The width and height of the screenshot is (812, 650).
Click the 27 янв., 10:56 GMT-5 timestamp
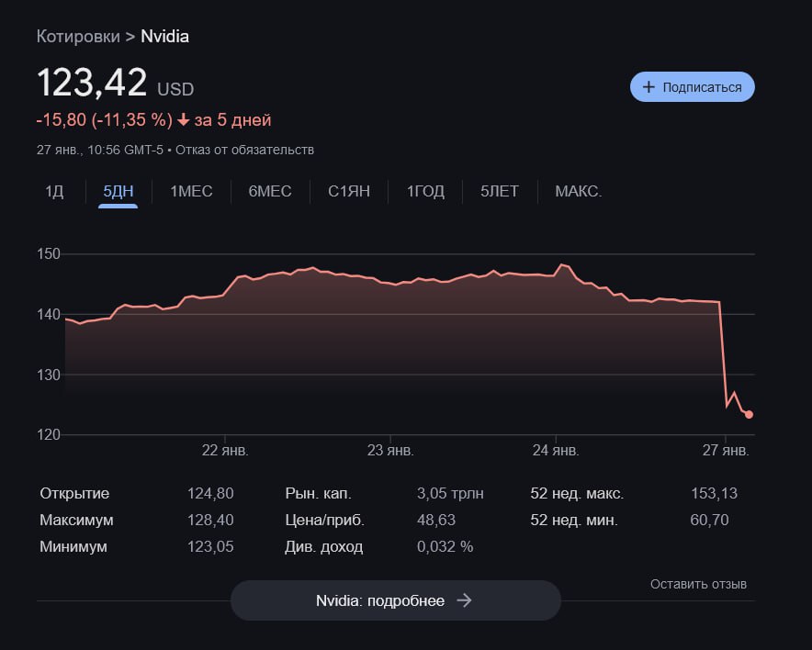(100, 150)
